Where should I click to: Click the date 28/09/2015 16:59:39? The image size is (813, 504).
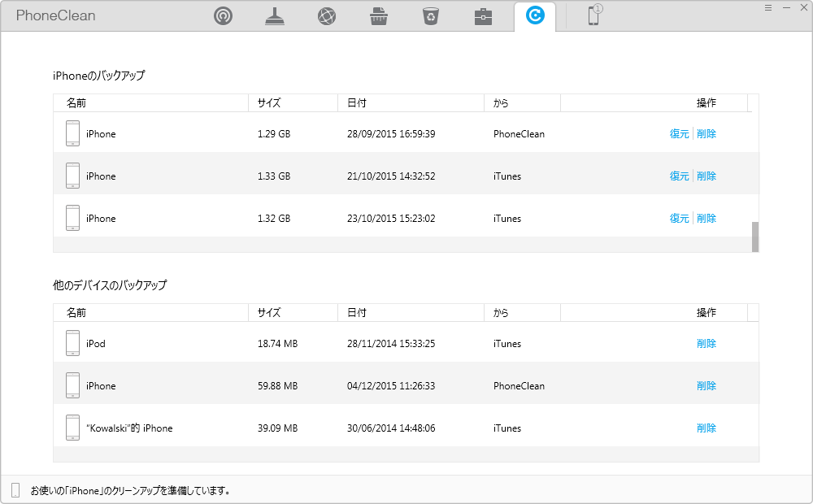point(391,134)
